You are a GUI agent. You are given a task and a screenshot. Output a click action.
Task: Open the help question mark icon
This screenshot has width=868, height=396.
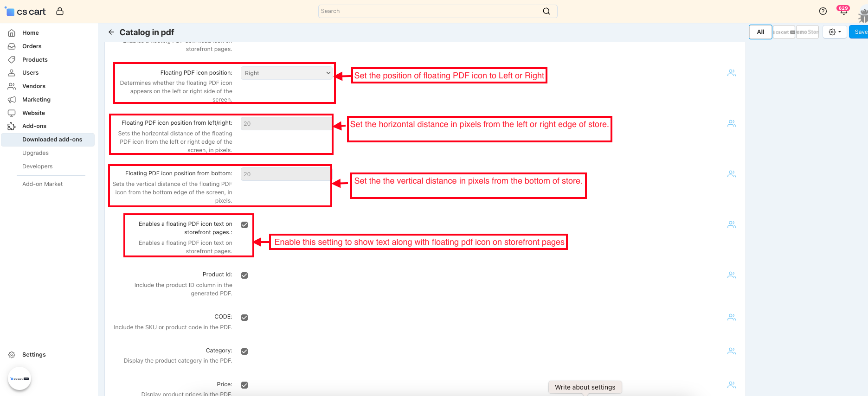[823, 11]
